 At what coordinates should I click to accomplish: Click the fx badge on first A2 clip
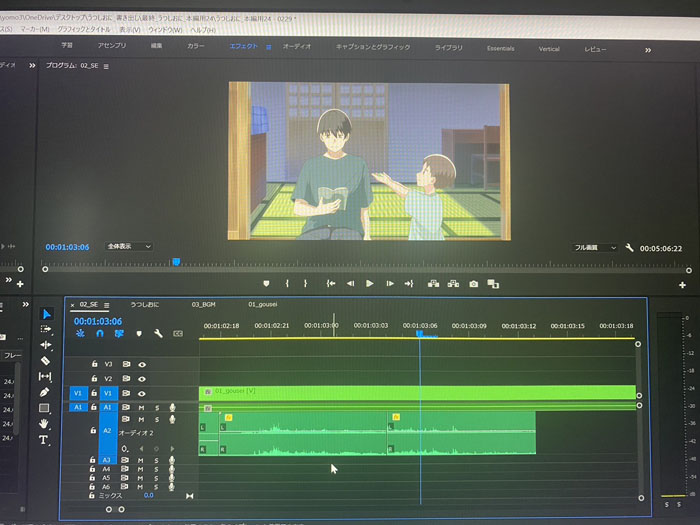229,417
